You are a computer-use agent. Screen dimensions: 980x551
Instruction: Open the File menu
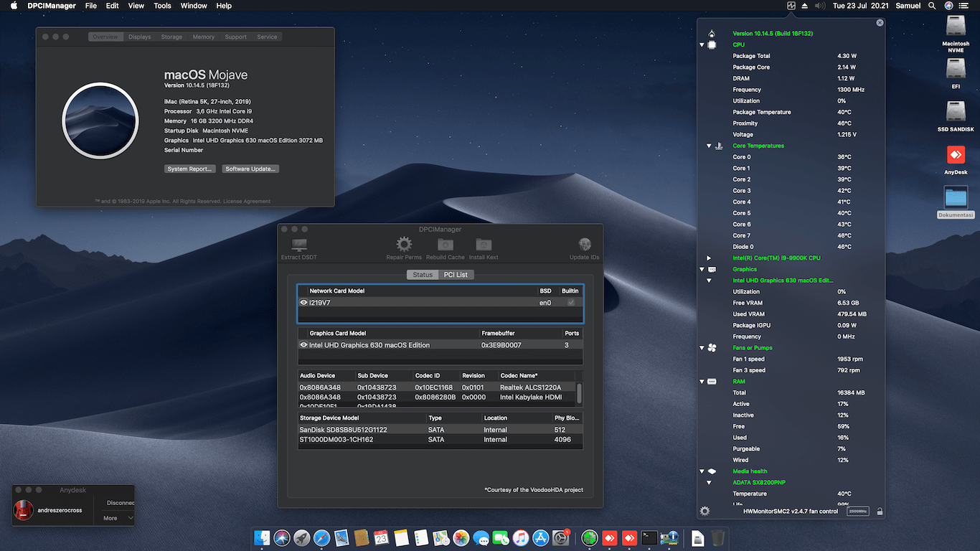(91, 6)
